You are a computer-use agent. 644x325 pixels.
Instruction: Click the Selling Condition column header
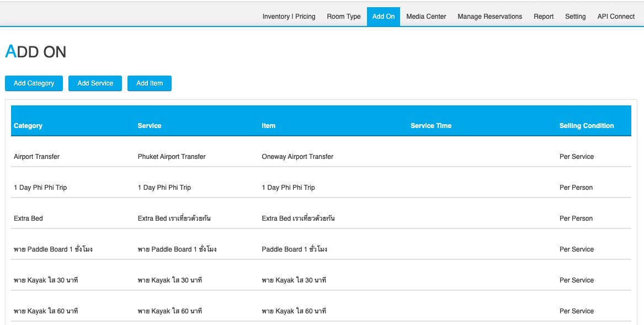586,126
